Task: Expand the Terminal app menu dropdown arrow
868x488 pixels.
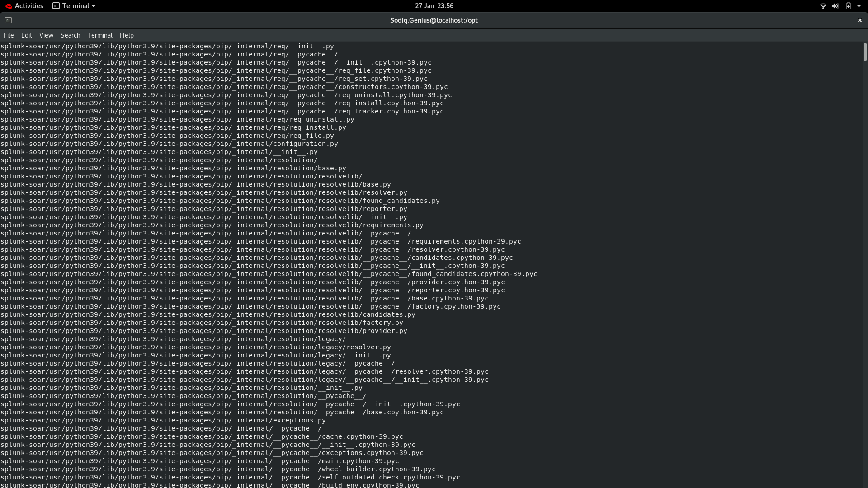Action: 94,6
